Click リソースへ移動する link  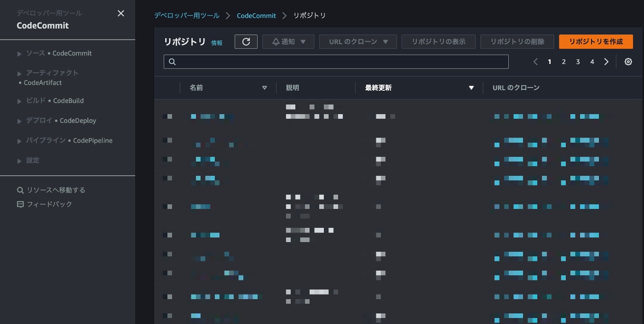[x=56, y=190]
